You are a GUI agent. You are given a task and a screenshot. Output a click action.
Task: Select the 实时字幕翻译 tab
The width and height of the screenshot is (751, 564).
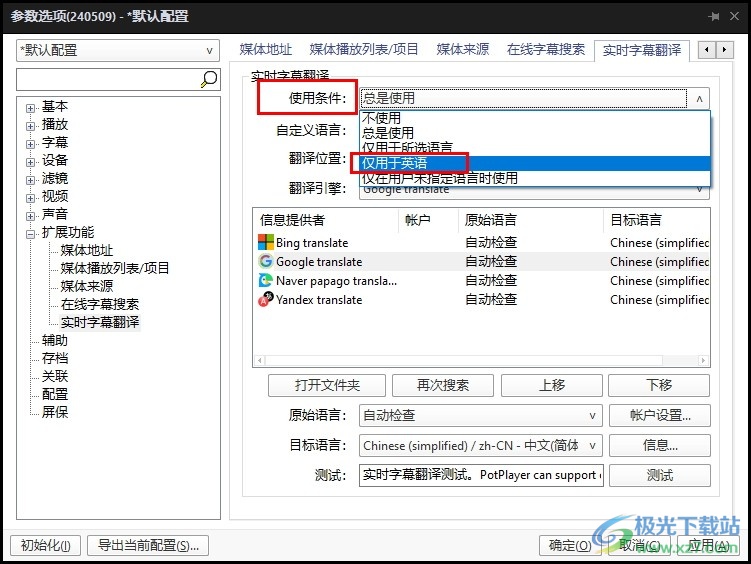point(642,50)
